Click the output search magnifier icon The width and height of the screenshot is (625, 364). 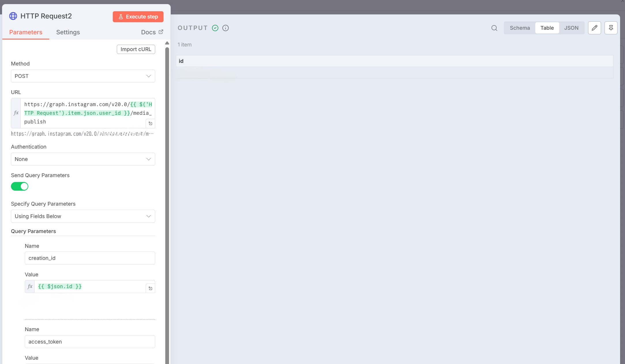point(494,28)
